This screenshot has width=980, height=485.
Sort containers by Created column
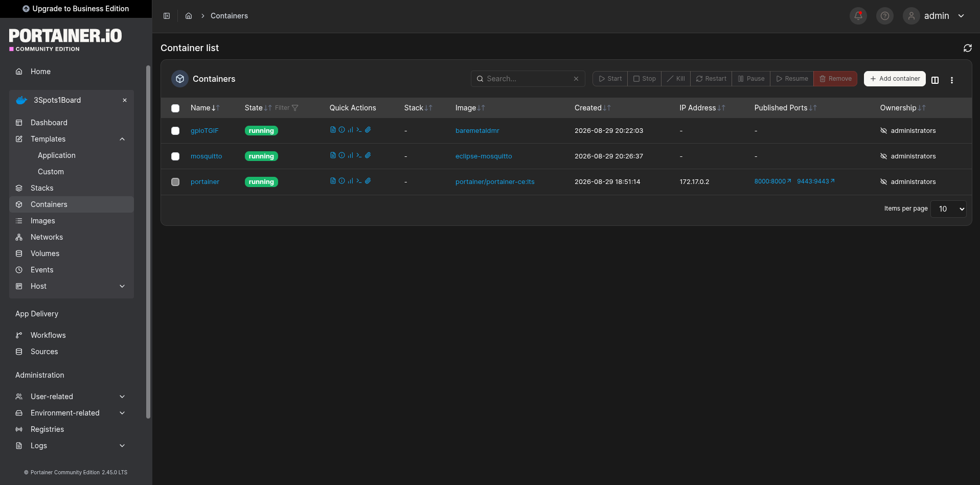[x=592, y=108]
